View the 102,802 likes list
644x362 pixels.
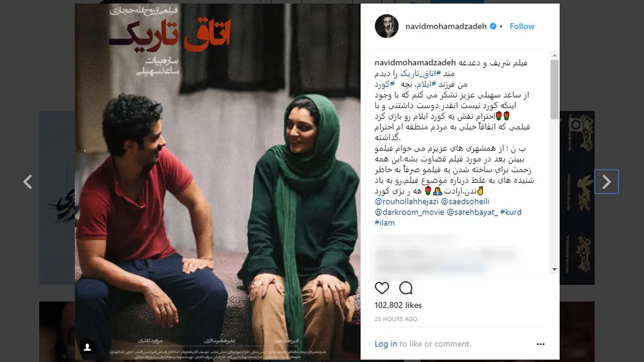point(398,305)
